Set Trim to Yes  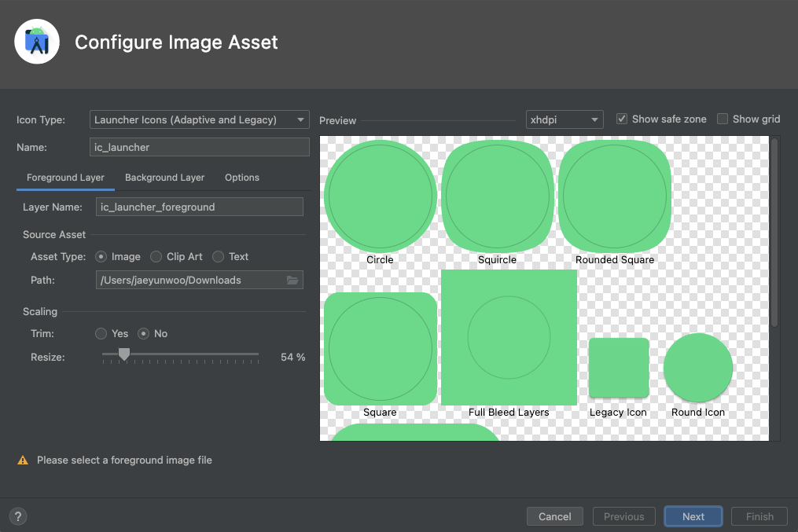(x=101, y=333)
